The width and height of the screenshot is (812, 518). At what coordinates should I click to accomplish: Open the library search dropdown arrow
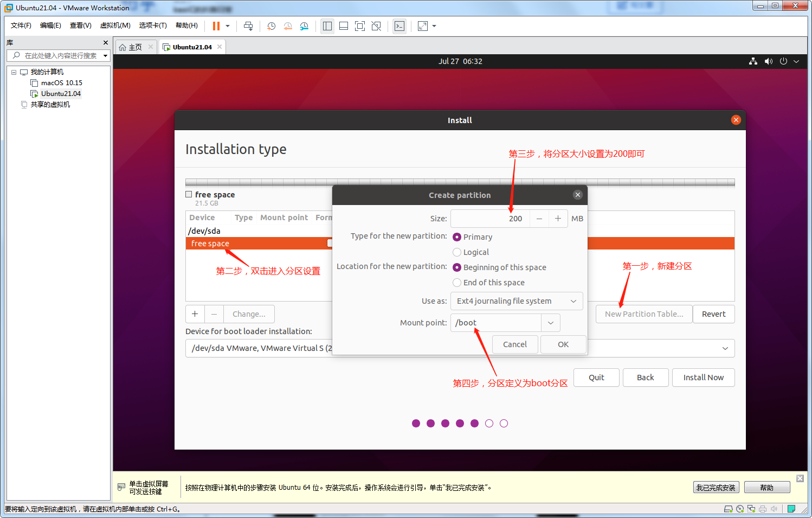pyautogui.click(x=105, y=55)
